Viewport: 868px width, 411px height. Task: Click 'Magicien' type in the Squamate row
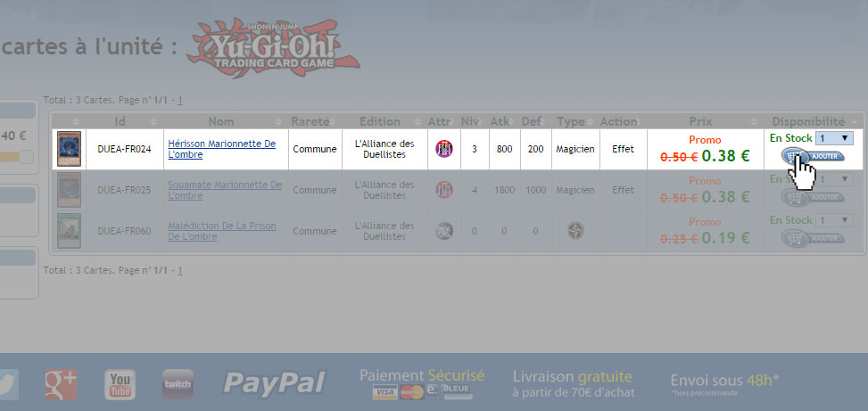[x=575, y=190]
